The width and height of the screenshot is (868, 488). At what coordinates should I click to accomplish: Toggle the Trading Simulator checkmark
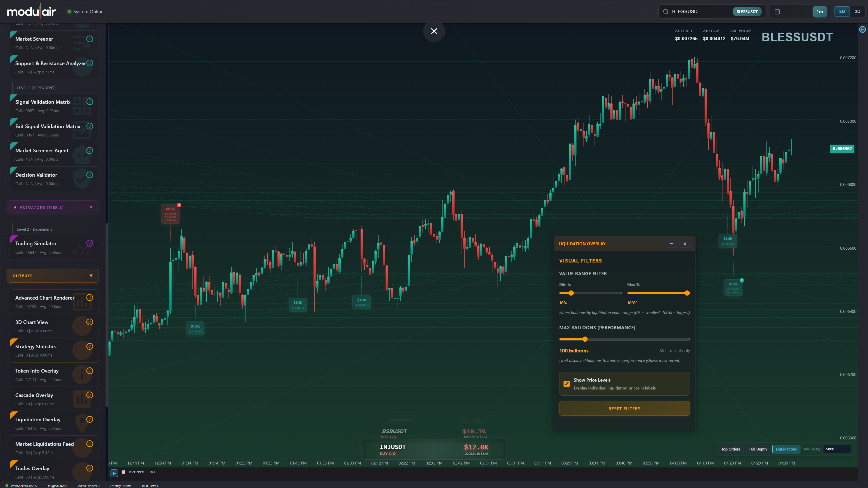pos(90,243)
